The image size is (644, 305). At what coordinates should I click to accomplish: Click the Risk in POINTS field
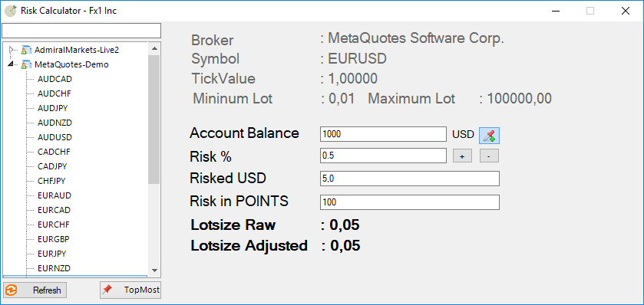point(409,202)
